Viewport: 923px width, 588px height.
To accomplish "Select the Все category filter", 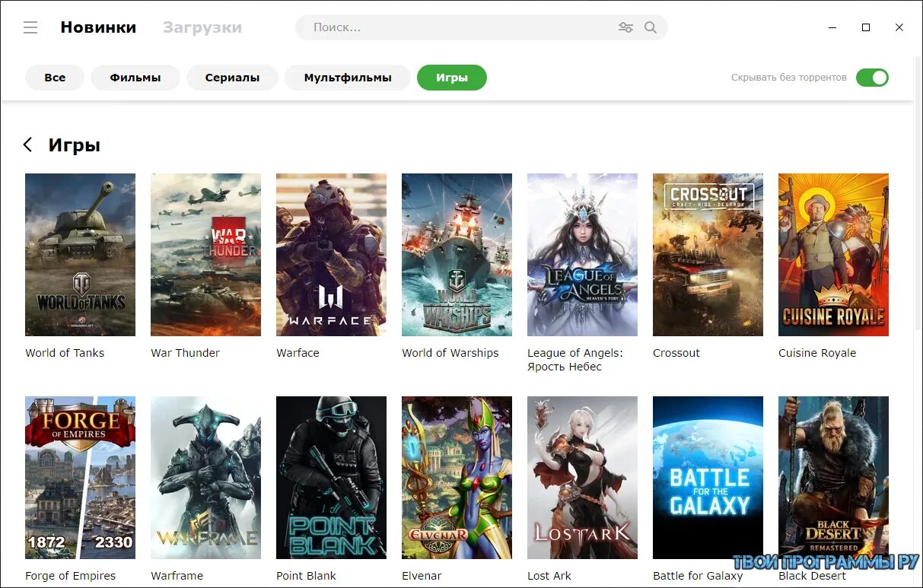I will click(55, 78).
